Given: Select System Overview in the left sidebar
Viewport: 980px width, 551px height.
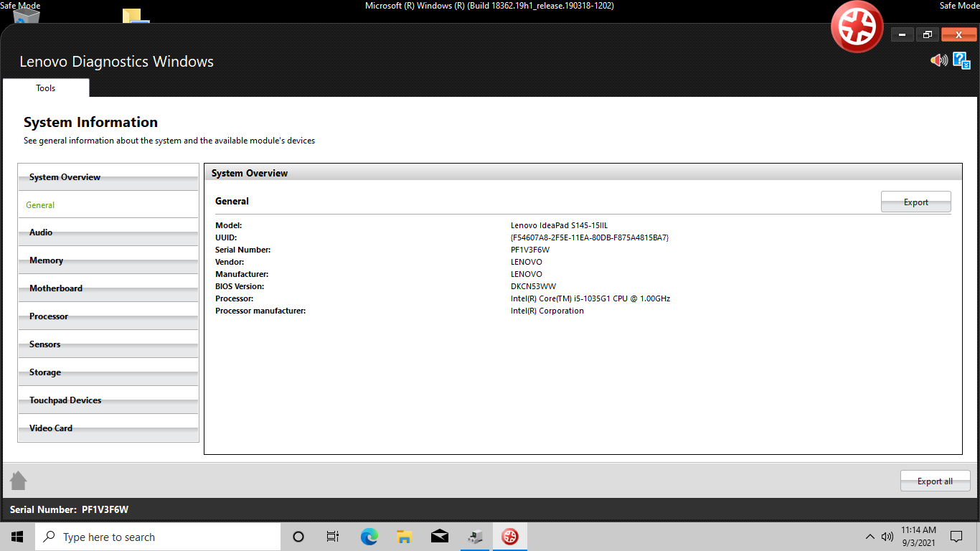Looking at the screenshot, I should coord(108,177).
